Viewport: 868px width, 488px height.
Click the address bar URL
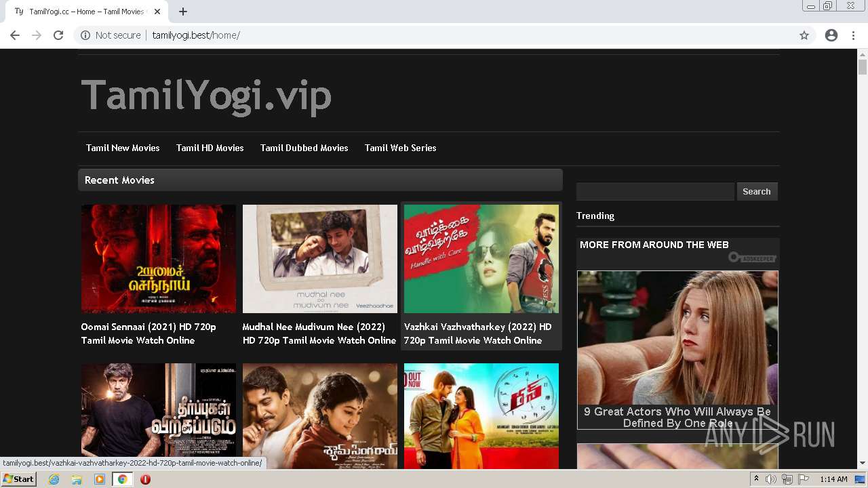[196, 35]
